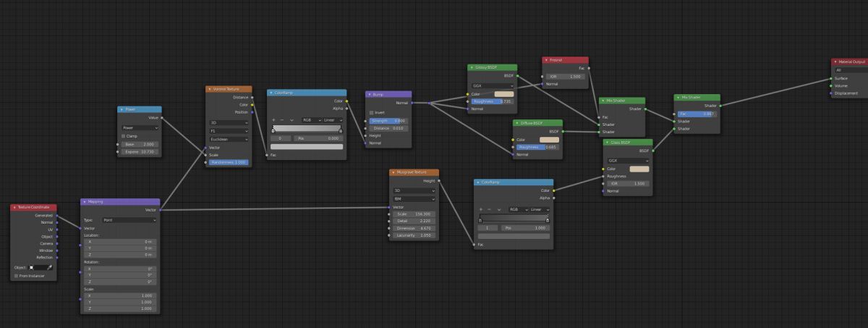Open the GGX dropdown in Glass BSDF
This screenshot has width=868, height=328.
click(x=628, y=160)
